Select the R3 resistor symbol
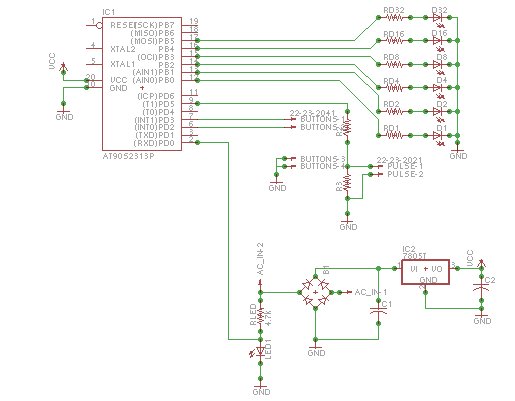The width and height of the screenshot is (515, 401). pos(347,183)
